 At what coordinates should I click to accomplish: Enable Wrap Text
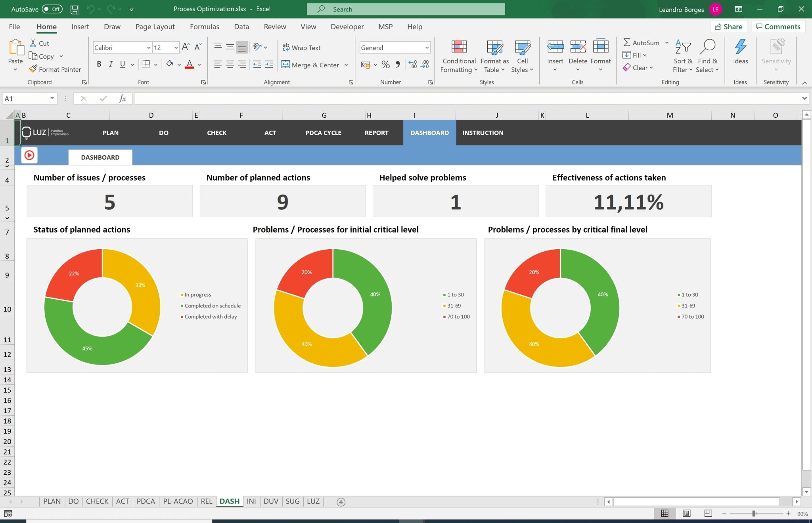301,47
